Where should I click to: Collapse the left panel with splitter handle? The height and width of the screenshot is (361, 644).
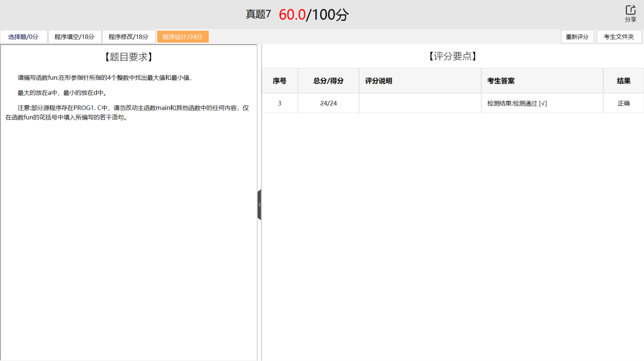259,205
